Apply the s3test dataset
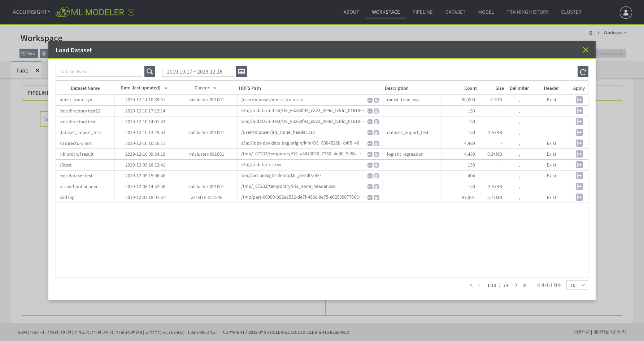 click(x=579, y=165)
